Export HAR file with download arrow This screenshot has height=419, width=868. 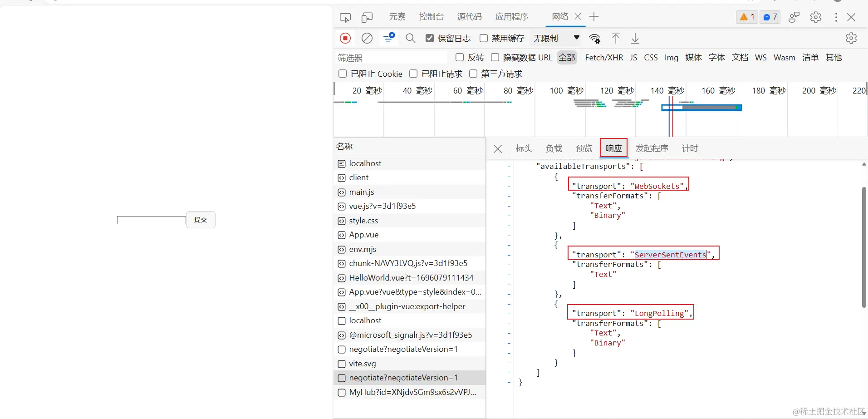635,38
